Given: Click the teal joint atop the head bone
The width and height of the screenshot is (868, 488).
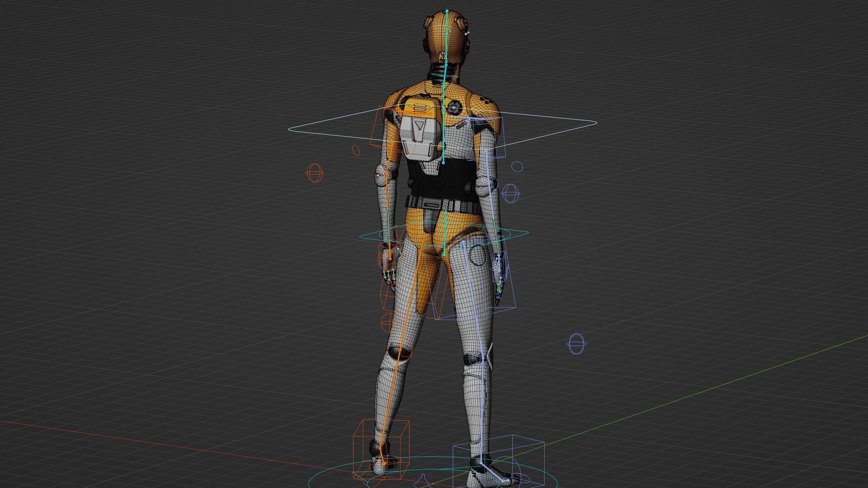Looking at the screenshot, I should pyautogui.click(x=447, y=11).
